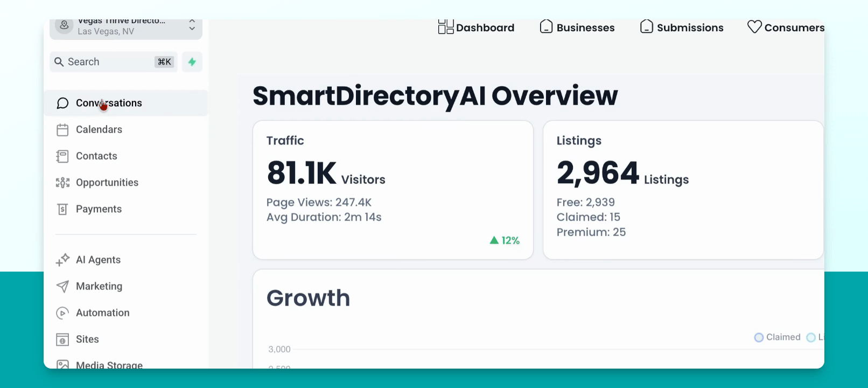Screen dimensions: 868x388
Task: Click the Contacts address book icon
Action: coord(62,156)
